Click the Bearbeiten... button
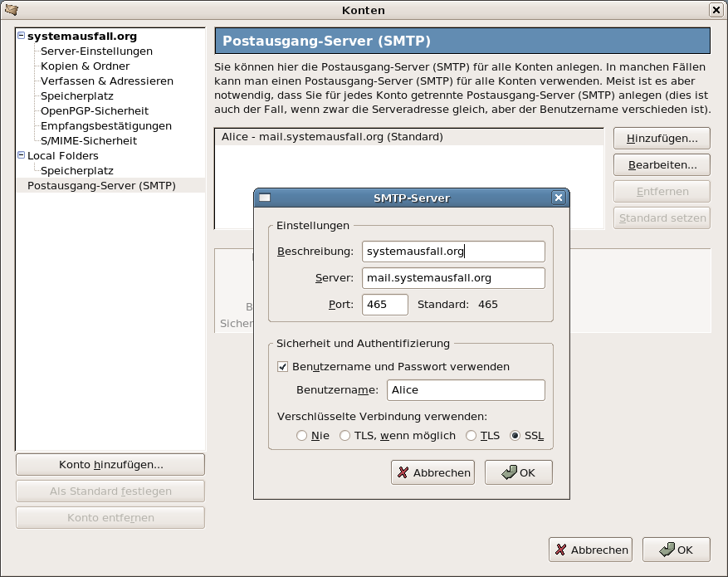The height and width of the screenshot is (577, 728). point(662,164)
